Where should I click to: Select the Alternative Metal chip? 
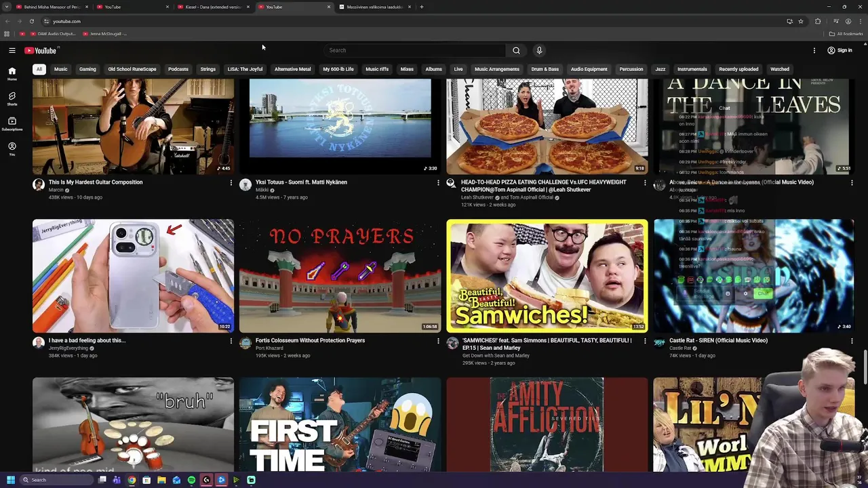coord(293,69)
